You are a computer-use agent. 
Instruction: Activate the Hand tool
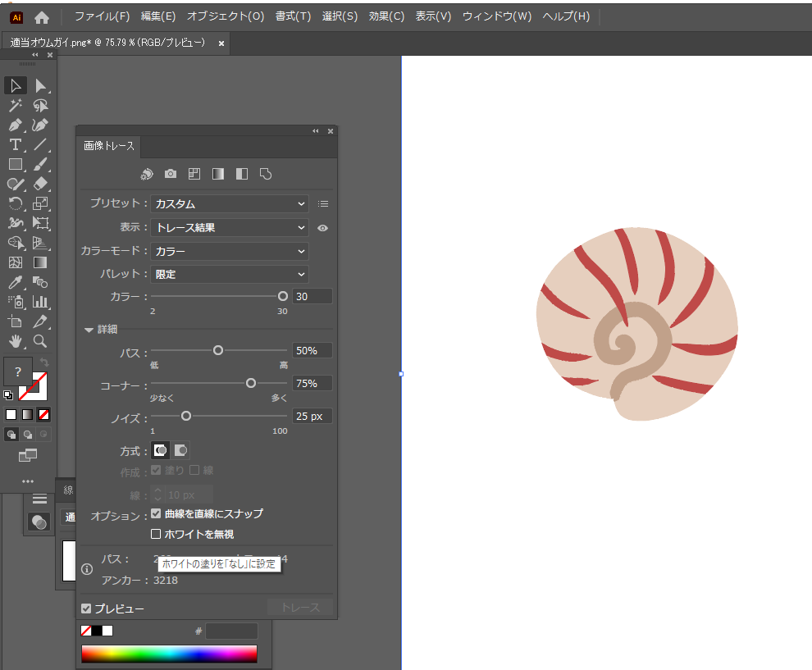15,341
